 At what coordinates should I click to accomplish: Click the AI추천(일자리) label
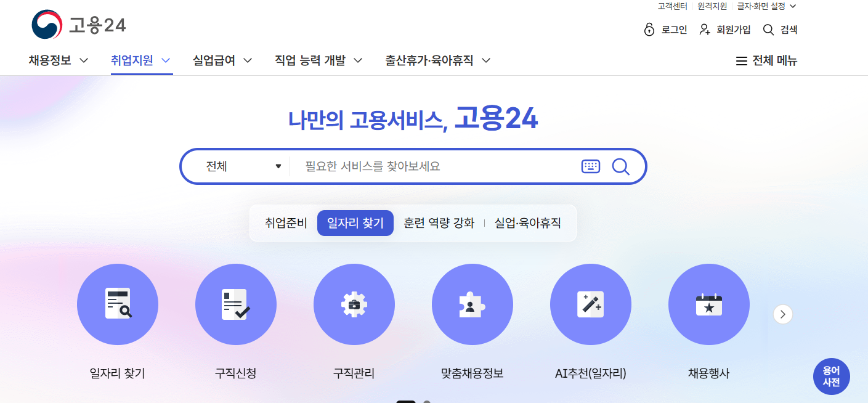[591, 373]
